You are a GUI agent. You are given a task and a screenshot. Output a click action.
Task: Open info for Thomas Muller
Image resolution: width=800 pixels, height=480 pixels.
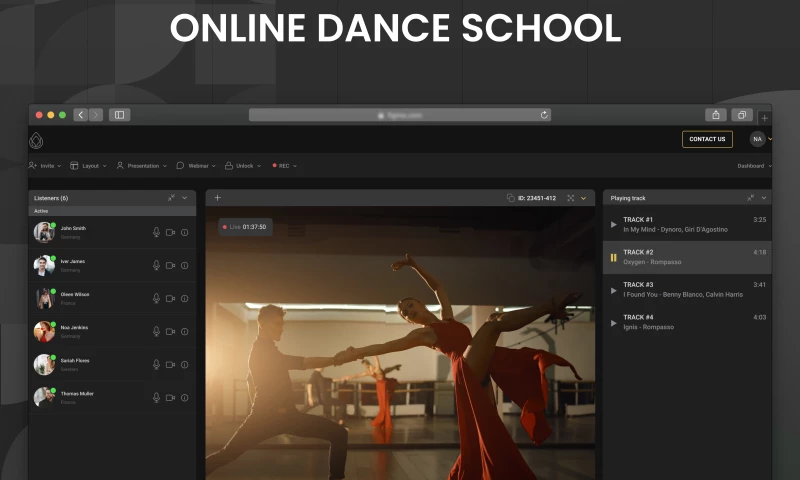(185, 398)
